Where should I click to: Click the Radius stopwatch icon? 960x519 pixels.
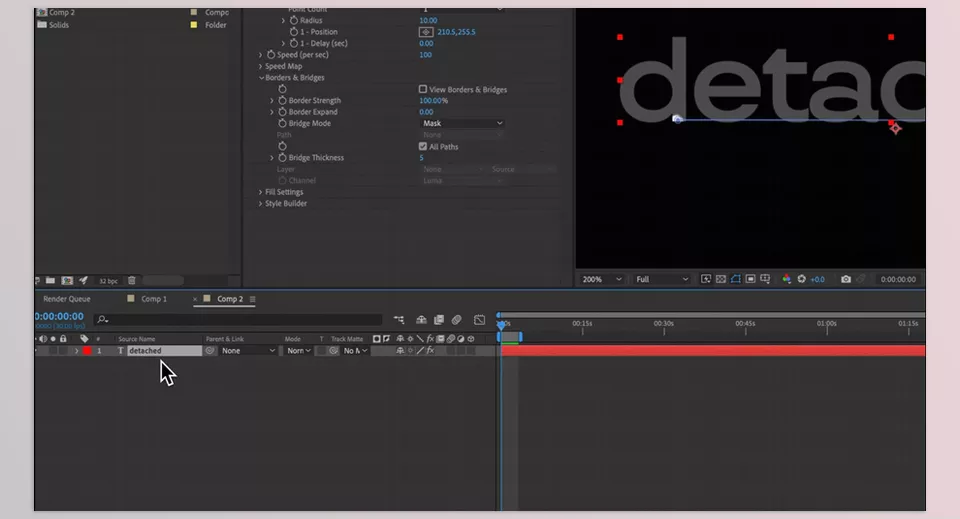[294, 20]
